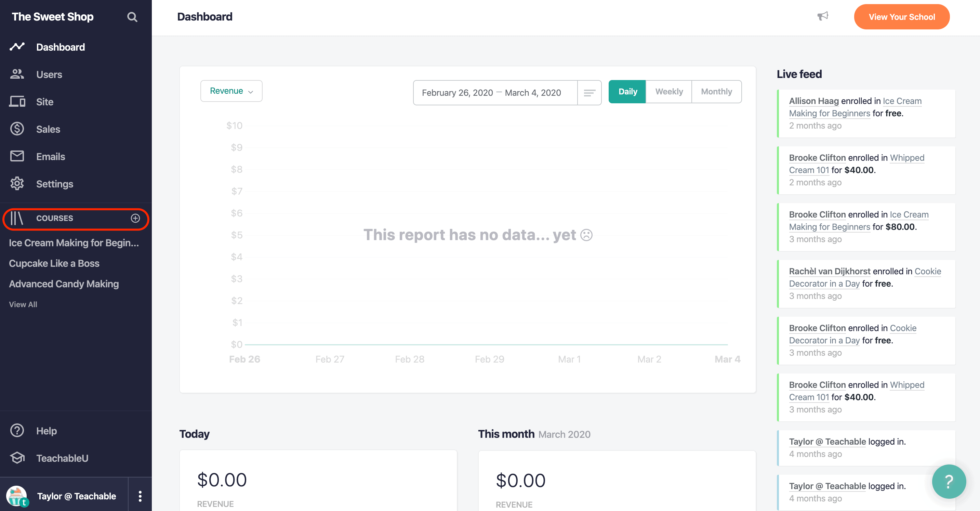Switch chart to Weekly view
Image resolution: width=980 pixels, height=511 pixels.
[x=668, y=92]
